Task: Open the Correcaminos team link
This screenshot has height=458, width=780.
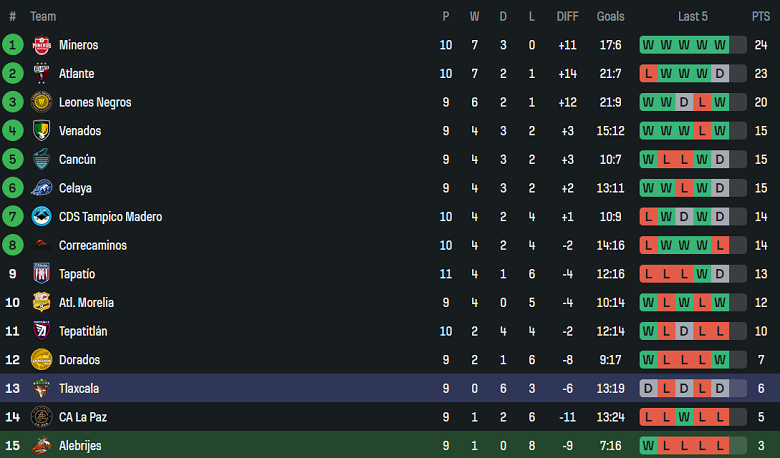Action: point(93,245)
